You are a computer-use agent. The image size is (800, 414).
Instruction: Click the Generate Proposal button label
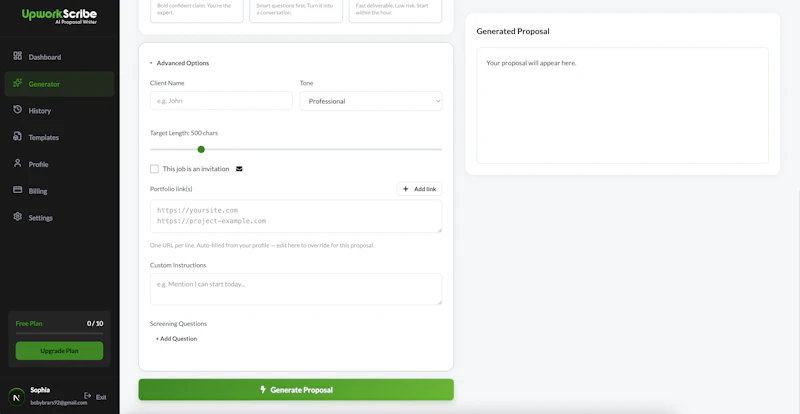tap(302, 390)
